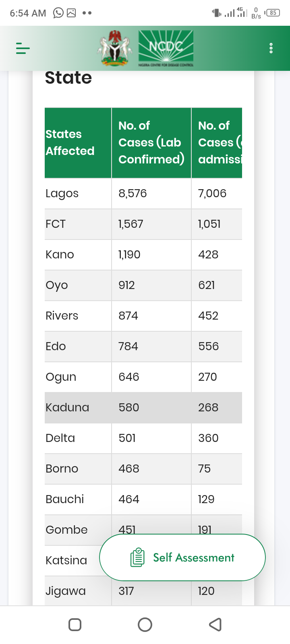
Task: Select the Lagos row in the table
Action: 143,194
